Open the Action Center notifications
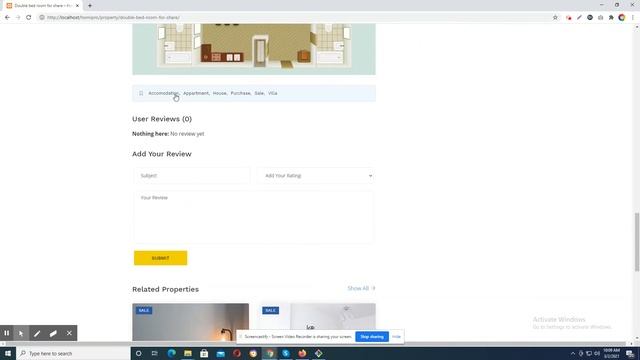The image size is (640, 360). [x=630, y=353]
